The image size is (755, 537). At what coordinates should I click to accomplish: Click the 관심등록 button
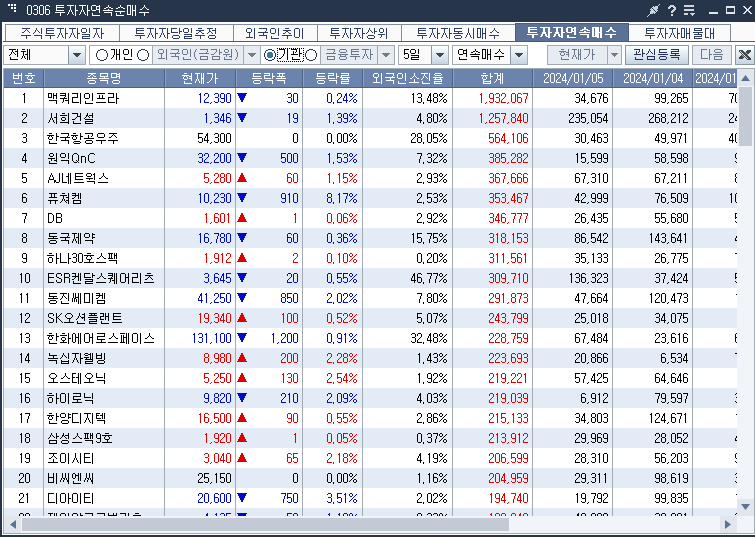657,55
